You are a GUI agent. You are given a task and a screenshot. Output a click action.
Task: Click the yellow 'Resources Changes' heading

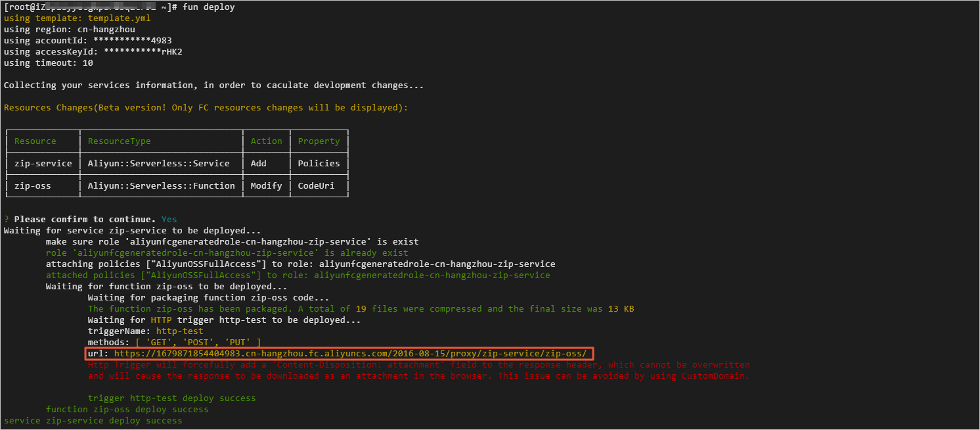(206, 108)
